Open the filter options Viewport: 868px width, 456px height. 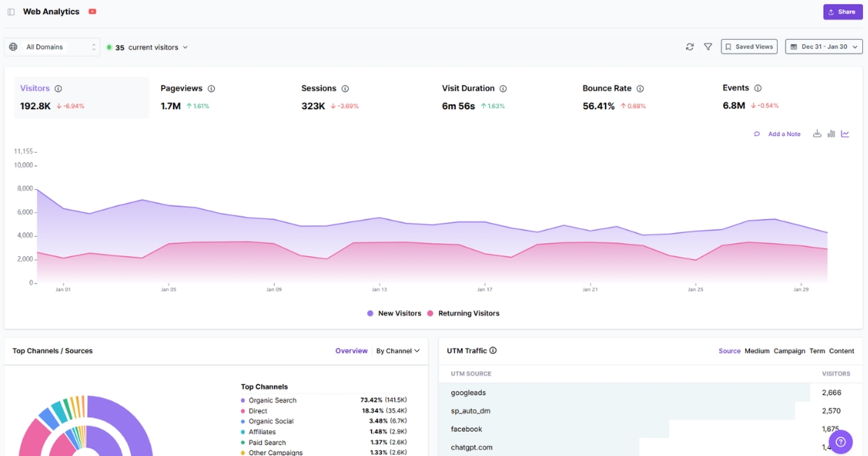707,46
